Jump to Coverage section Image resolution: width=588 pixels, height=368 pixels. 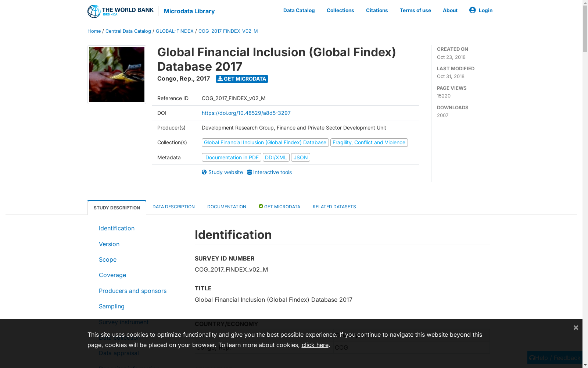112,275
